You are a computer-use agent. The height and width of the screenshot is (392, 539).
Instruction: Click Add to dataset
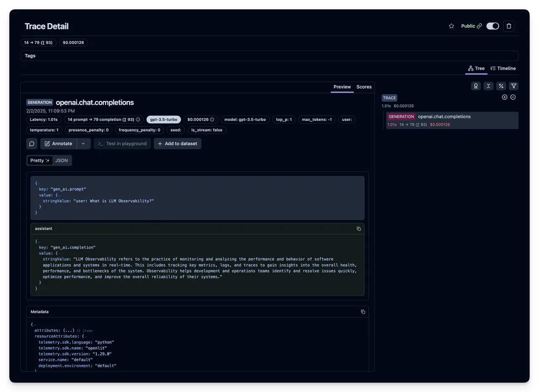(177, 143)
